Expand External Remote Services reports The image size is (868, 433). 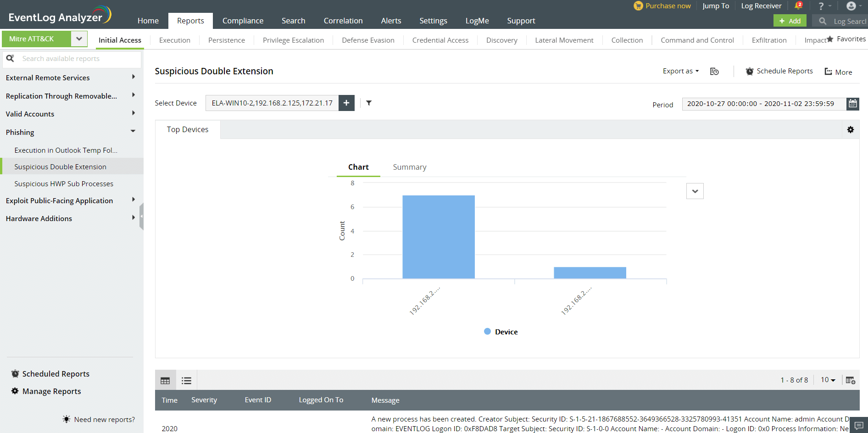(x=134, y=77)
